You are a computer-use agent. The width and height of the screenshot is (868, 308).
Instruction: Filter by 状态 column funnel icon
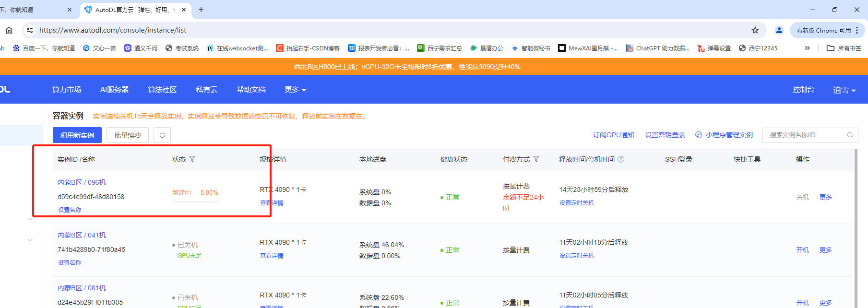(x=192, y=159)
